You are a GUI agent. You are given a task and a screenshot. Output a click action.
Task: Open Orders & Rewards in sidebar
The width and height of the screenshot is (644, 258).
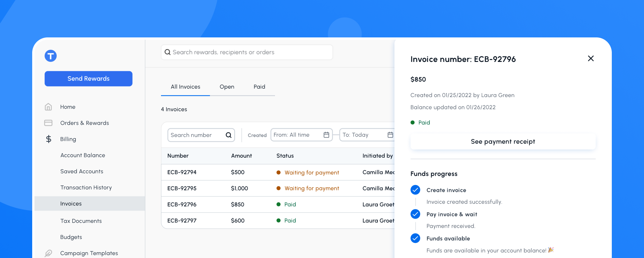click(x=85, y=123)
